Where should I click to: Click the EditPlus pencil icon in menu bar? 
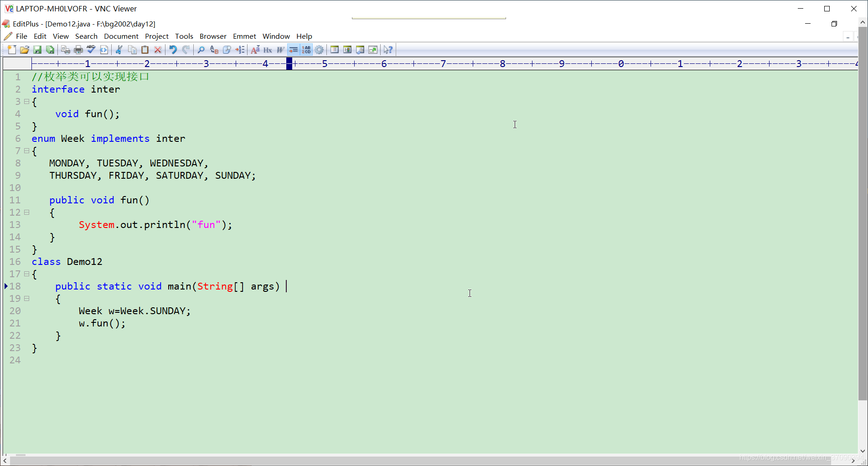[8, 36]
